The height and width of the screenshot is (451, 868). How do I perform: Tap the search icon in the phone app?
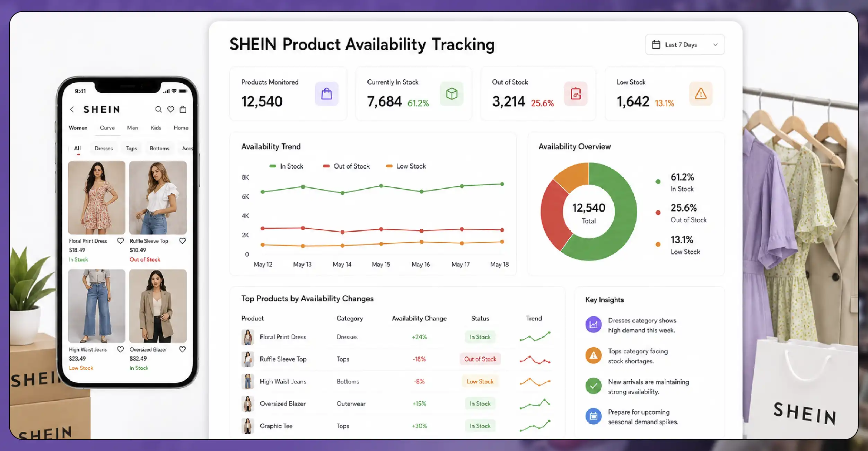pos(158,109)
